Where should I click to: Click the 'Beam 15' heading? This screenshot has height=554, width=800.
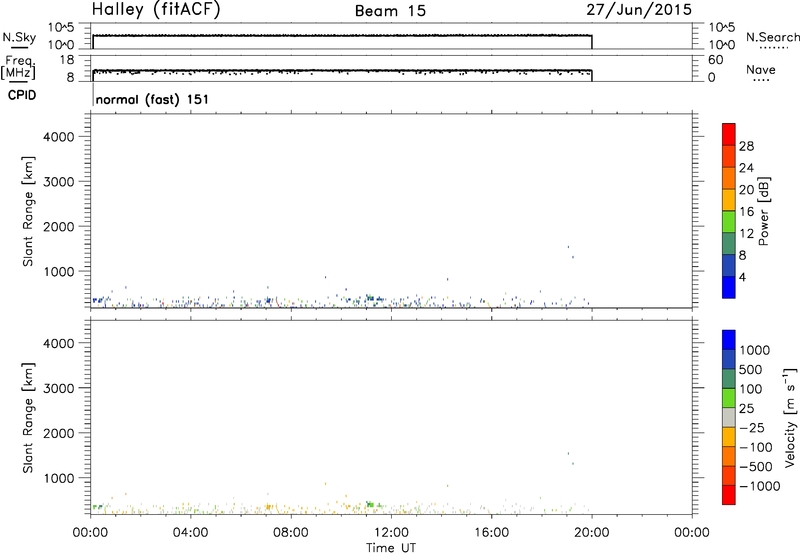coord(390,11)
